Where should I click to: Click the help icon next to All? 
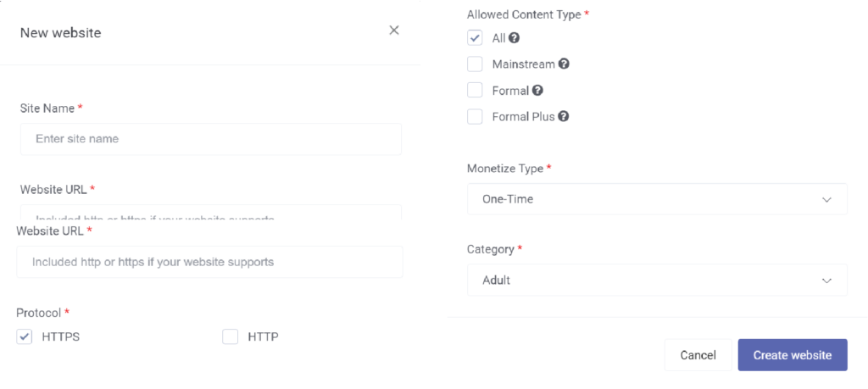tap(515, 38)
